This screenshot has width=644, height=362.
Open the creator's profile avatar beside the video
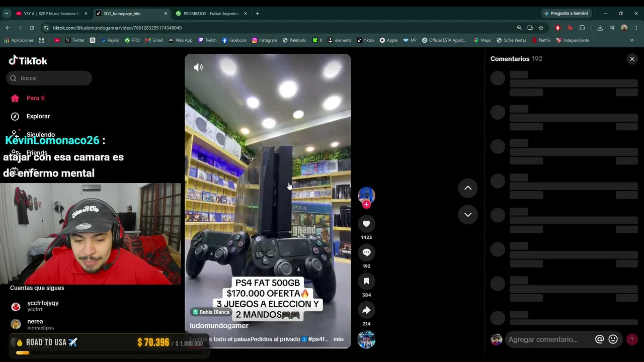[x=366, y=195]
